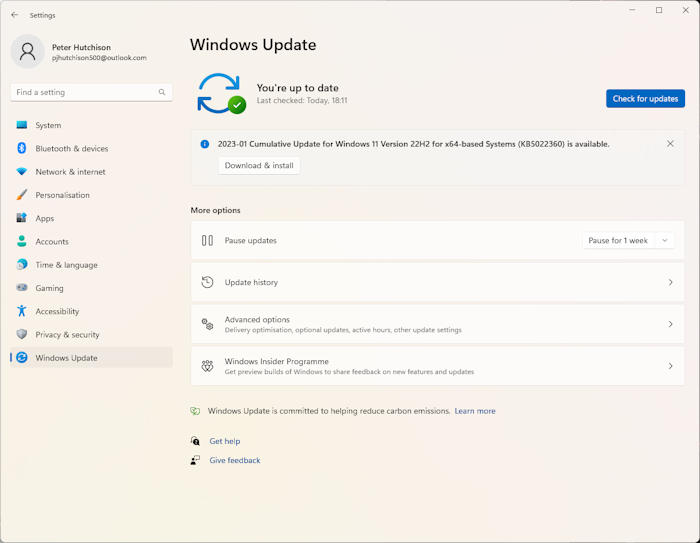Click the Windows Insider Programme label
Viewport: 700px width, 543px height.
(276, 361)
